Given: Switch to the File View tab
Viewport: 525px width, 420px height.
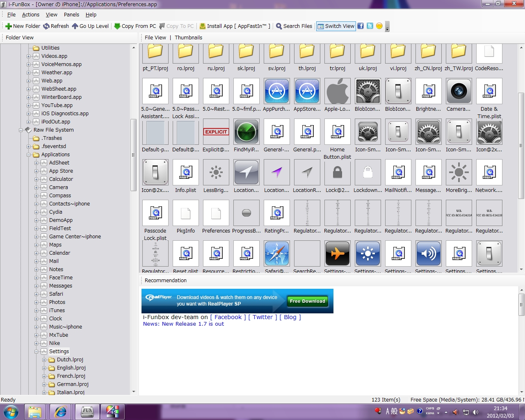Looking at the screenshot, I should [x=155, y=37].
